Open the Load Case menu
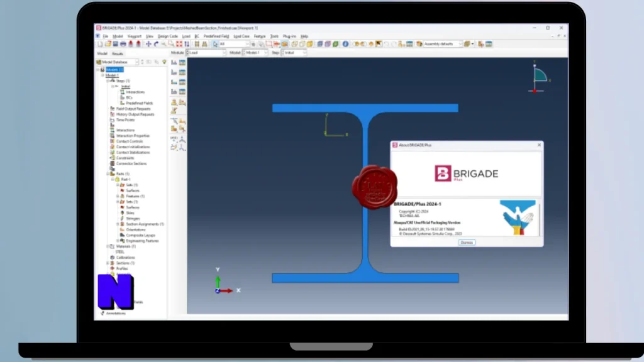Image resolution: width=644 pixels, height=362 pixels. tap(241, 36)
